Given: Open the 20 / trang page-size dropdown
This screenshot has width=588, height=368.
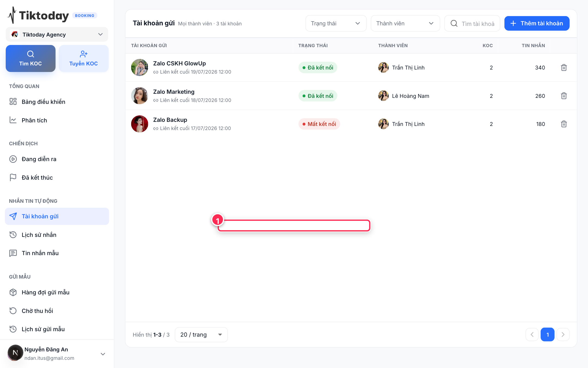Looking at the screenshot, I should pyautogui.click(x=201, y=334).
